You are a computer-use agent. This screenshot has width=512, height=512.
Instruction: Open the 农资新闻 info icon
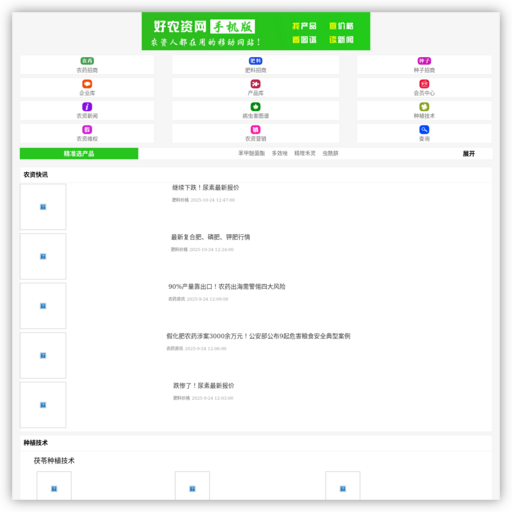(87, 107)
